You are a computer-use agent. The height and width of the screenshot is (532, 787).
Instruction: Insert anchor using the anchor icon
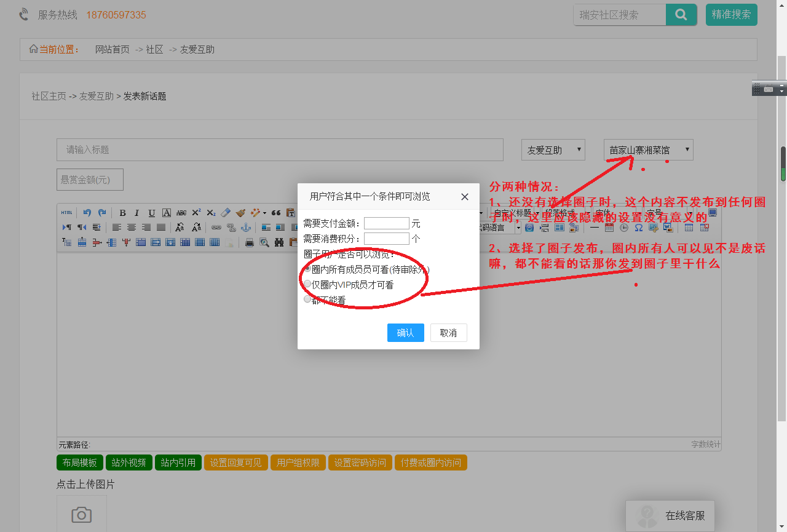(245, 228)
